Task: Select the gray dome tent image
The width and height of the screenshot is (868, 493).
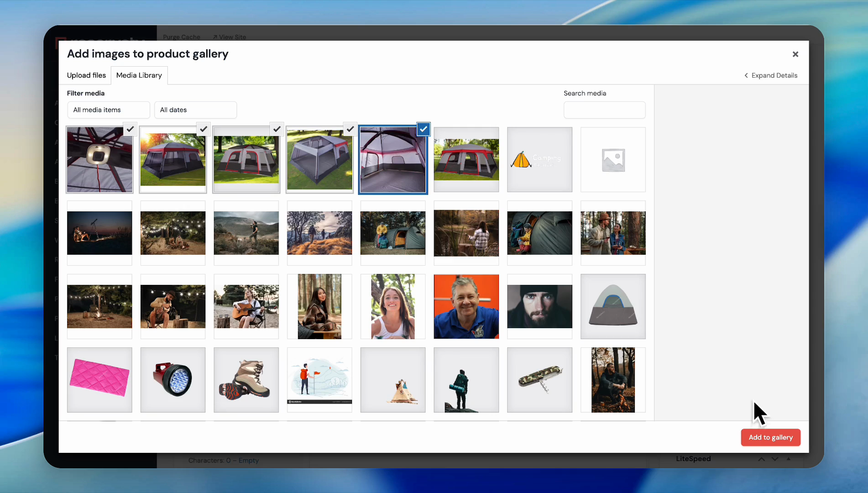Action: coord(613,306)
